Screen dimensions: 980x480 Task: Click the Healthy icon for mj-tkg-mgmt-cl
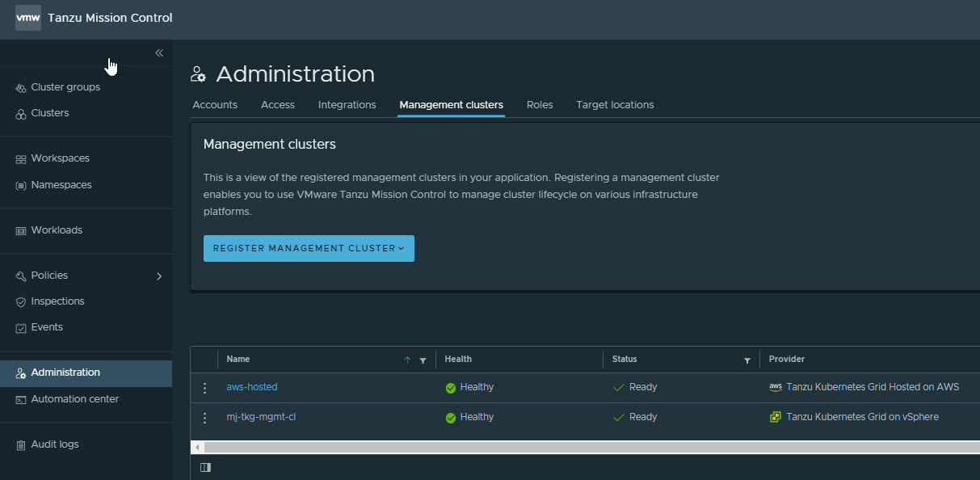click(451, 418)
